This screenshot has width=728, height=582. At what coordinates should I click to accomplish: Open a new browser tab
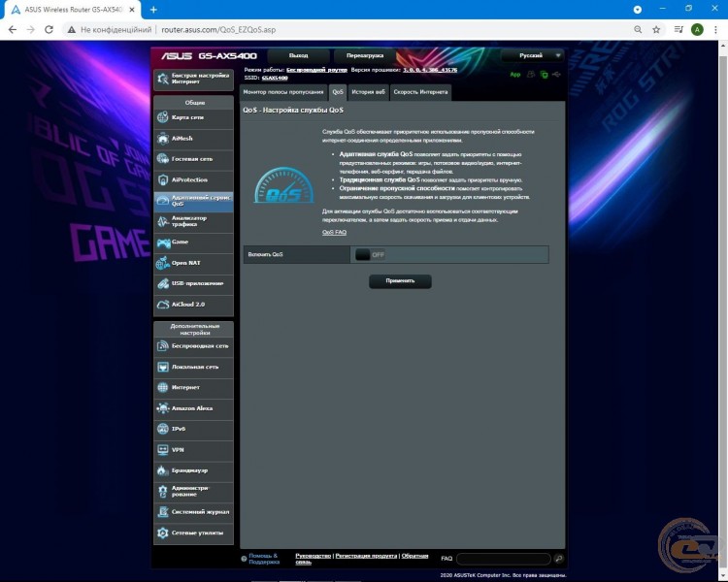point(153,10)
